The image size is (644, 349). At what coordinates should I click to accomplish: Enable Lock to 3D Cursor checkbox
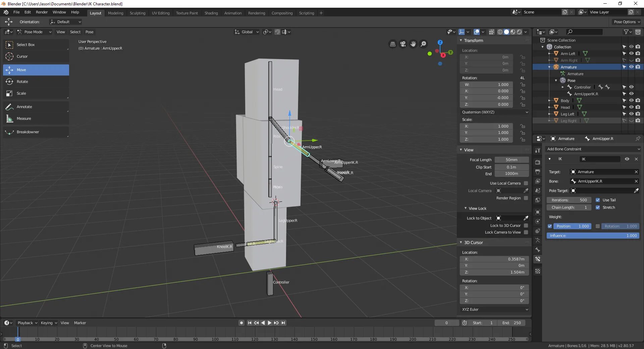tap(526, 226)
